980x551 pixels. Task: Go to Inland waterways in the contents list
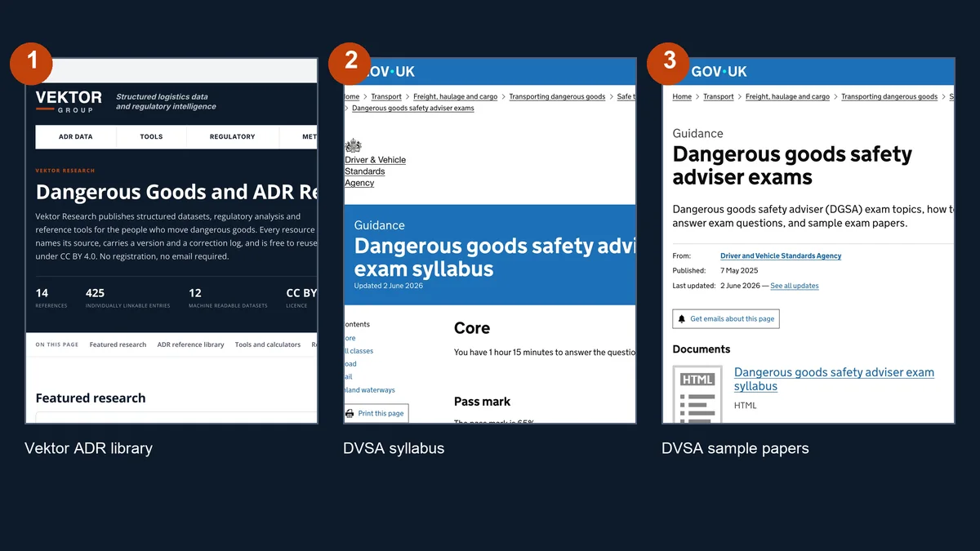coord(369,390)
